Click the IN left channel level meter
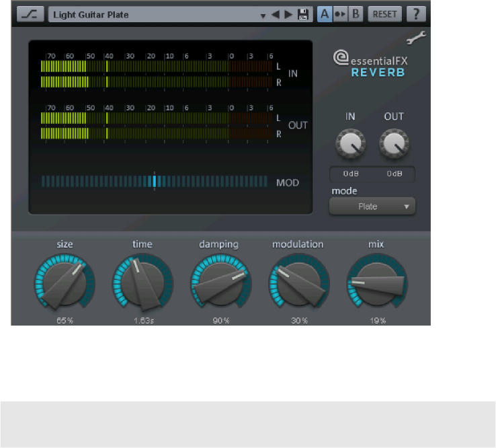 [157, 67]
